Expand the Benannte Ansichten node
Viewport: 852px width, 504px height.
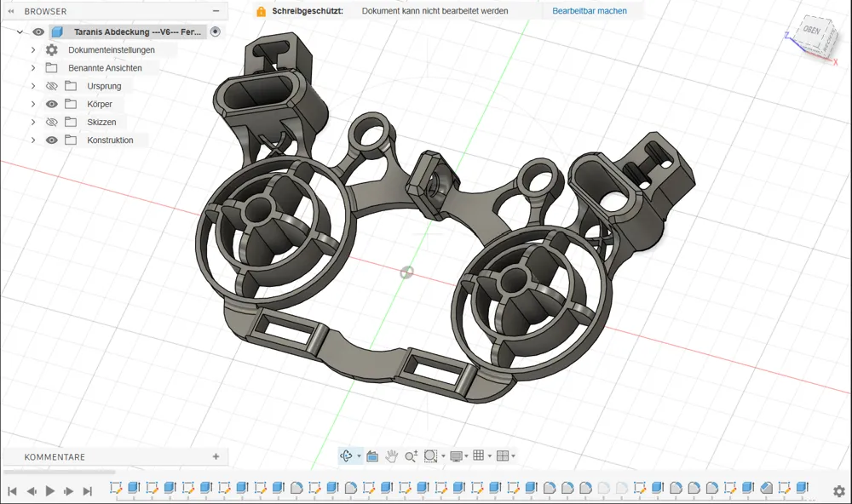pyautogui.click(x=33, y=68)
